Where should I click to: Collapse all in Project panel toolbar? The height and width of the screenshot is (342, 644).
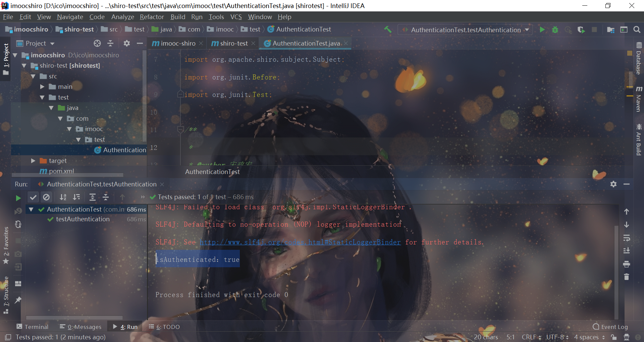[x=110, y=43]
